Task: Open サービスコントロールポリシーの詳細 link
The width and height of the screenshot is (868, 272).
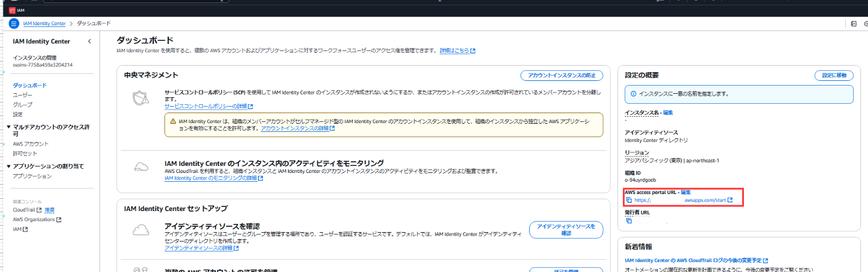Action: [x=209, y=107]
